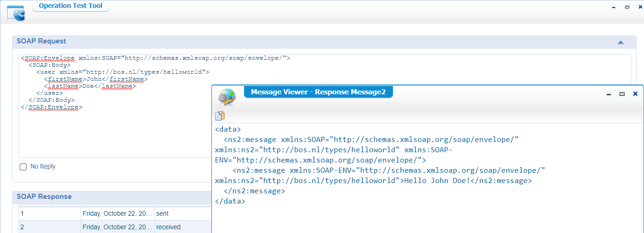The height and width of the screenshot is (233, 644).
Task: Select the Operation Test Tool title tab
Action: [x=70, y=6]
